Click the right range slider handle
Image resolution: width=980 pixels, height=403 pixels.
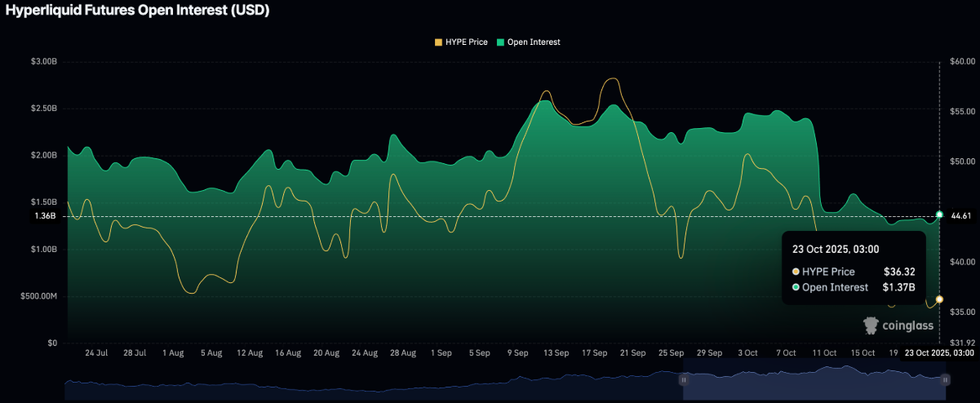click(x=945, y=379)
